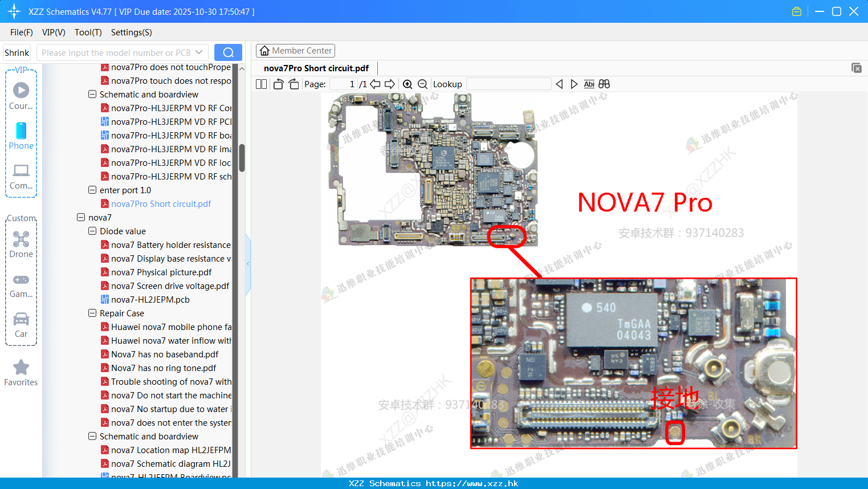Open nova7 Display base resistance file

coord(166,259)
